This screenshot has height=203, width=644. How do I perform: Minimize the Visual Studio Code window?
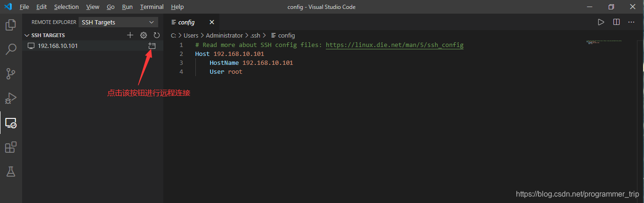click(589, 7)
